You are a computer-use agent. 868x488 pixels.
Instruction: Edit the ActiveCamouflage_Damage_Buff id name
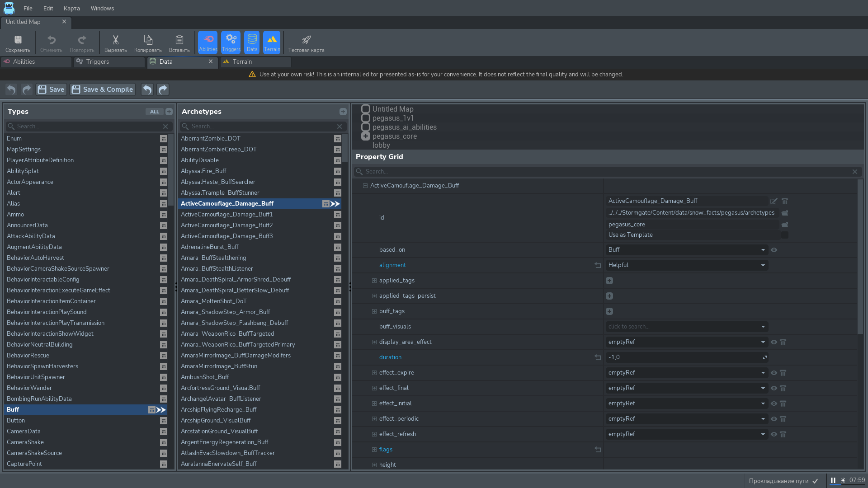774,201
